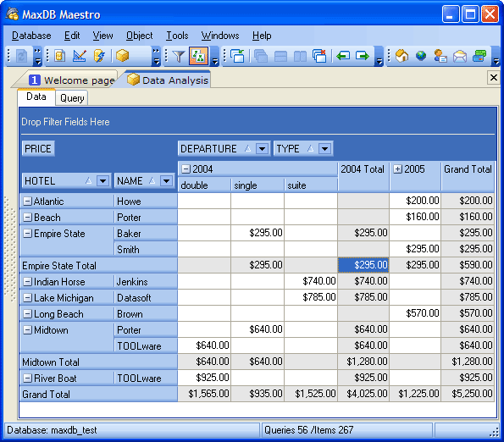
Task: Click the Queries 56 /Items 267 status panel
Action: click(346, 430)
